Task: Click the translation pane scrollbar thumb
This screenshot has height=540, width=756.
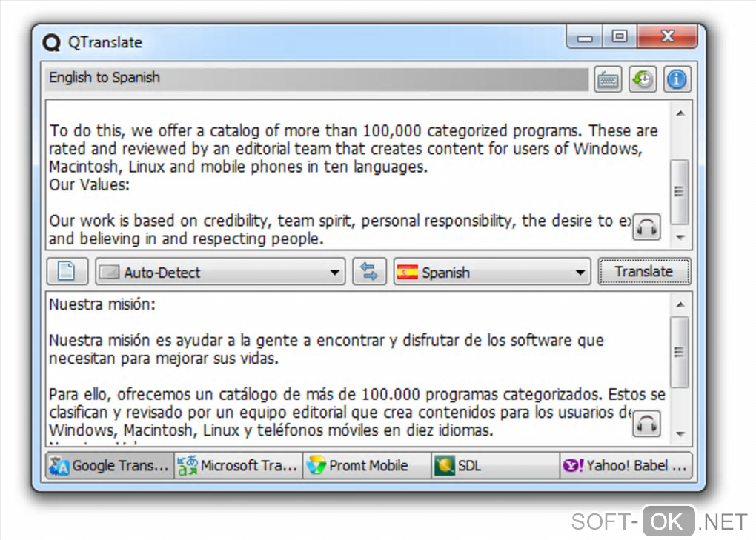Action: coord(680,352)
